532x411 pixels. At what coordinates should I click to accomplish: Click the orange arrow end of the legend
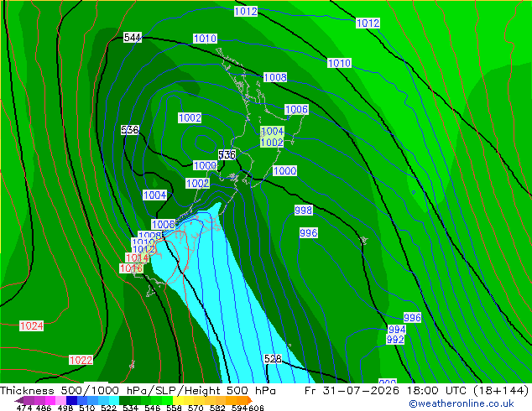[250, 400]
